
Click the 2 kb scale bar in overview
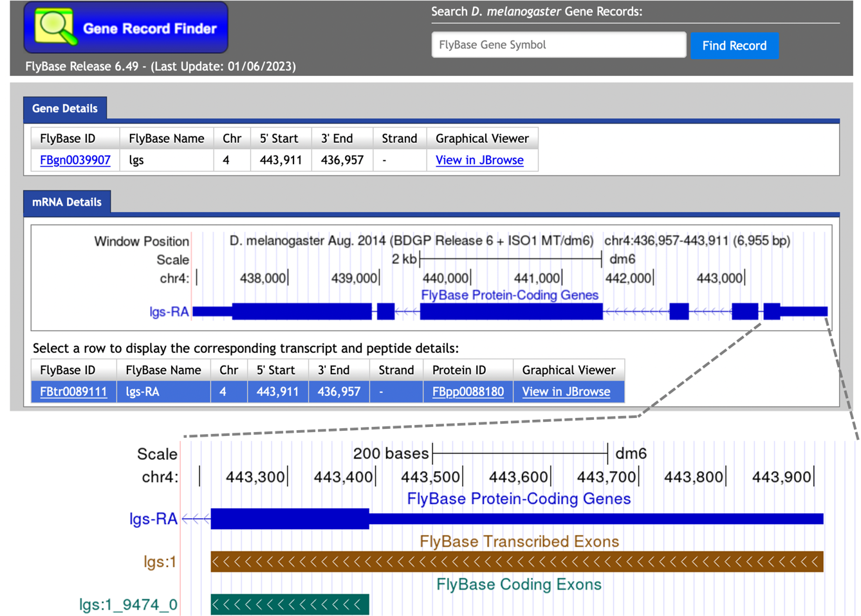[x=510, y=259]
